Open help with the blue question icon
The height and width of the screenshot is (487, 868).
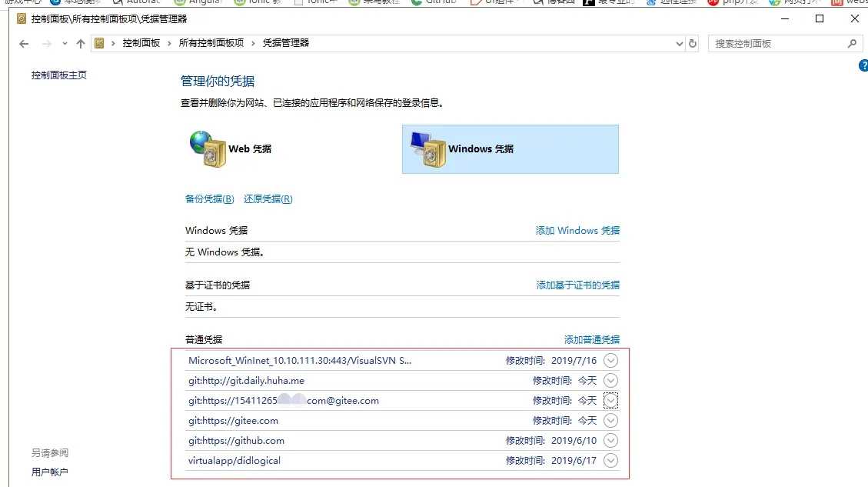(863, 65)
